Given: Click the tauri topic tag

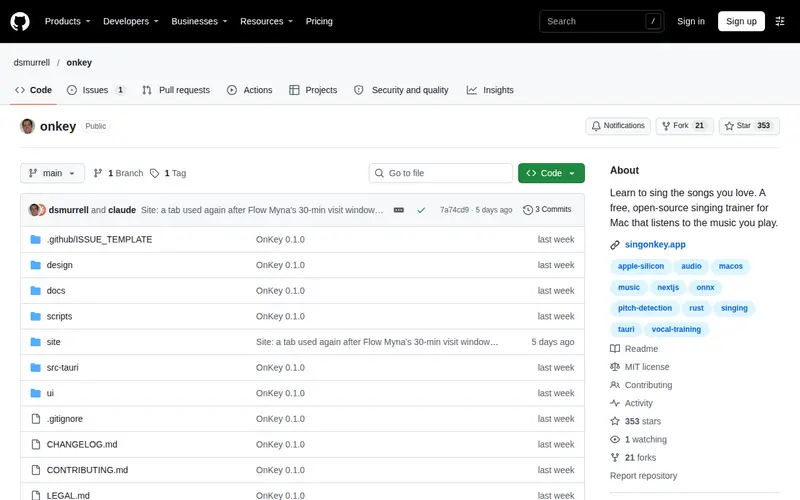Looking at the screenshot, I should click(626, 329).
